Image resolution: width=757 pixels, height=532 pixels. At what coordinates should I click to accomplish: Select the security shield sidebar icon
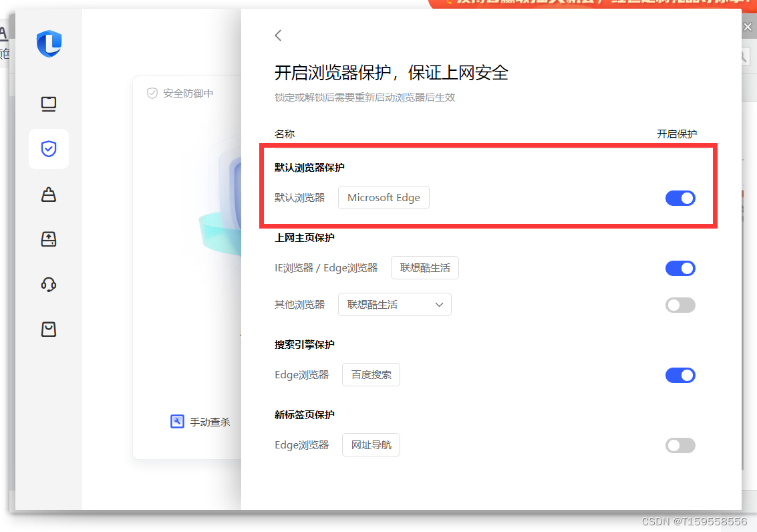(49, 148)
